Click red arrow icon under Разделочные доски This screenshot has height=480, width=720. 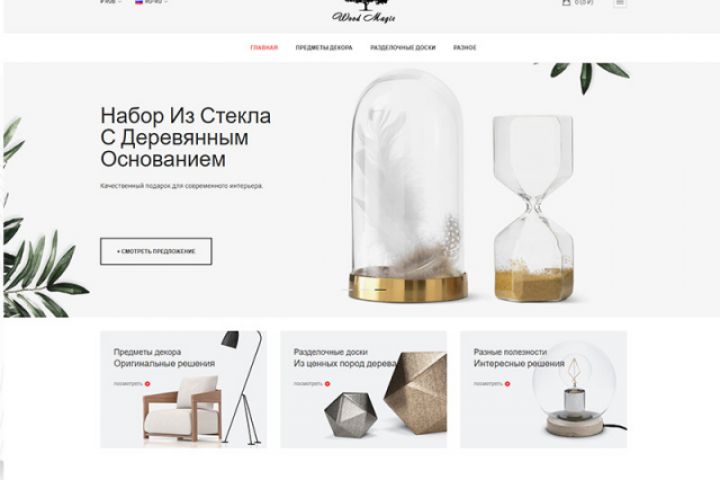click(x=327, y=384)
